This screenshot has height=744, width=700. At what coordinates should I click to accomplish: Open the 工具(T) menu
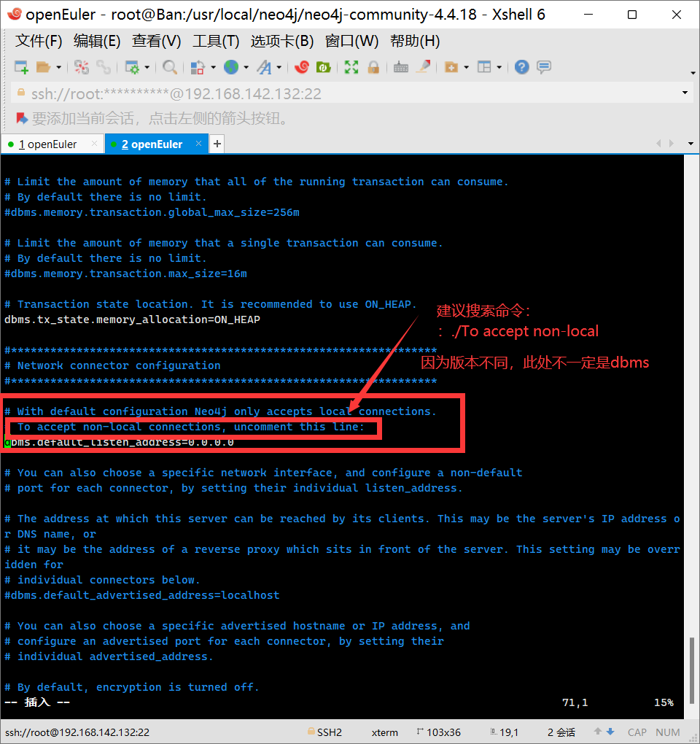click(x=216, y=41)
